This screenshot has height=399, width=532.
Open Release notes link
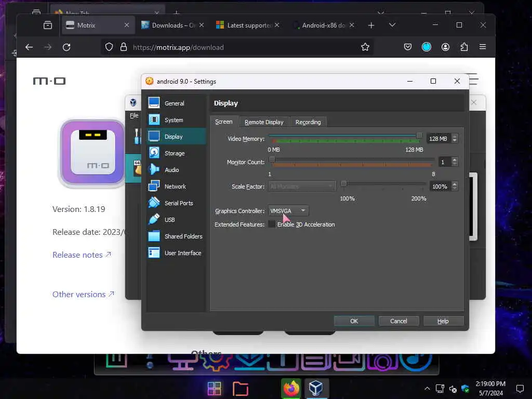[x=82, y=255]
